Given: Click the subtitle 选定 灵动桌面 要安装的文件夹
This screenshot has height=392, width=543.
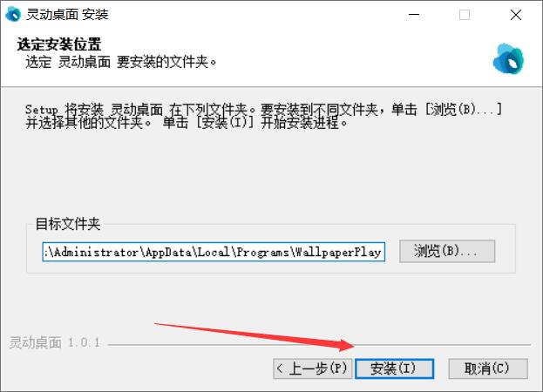Looking at the screenshot, I should pos(121,62).
